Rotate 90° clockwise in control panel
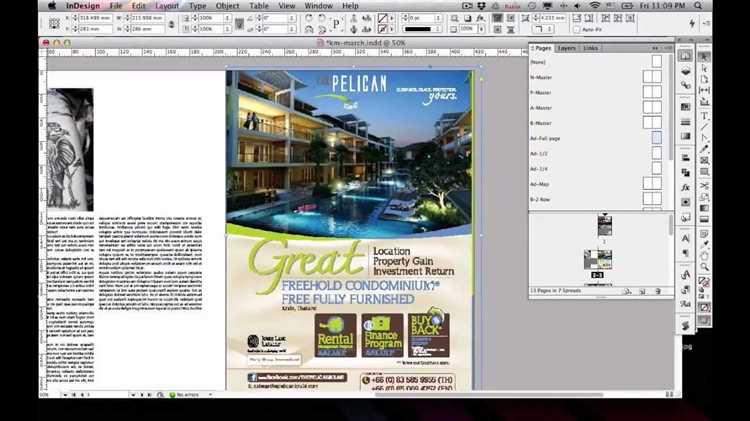 (x=309, y=18)
